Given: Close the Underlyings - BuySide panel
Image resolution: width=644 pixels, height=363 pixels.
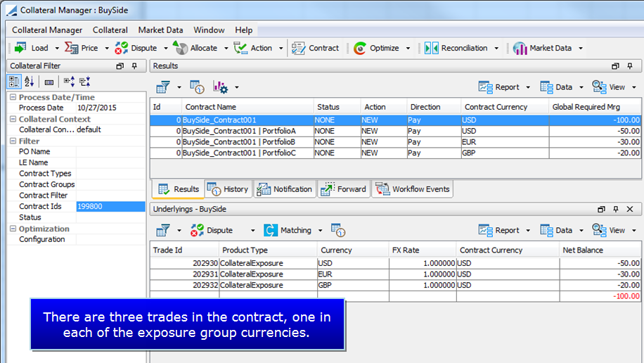Looking at the screenshot, I should (x=630, y=209).
